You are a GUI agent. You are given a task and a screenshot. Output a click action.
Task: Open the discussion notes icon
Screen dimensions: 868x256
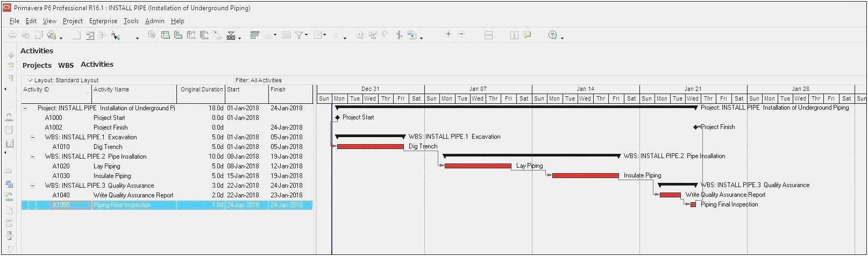(x=527, y=34)
